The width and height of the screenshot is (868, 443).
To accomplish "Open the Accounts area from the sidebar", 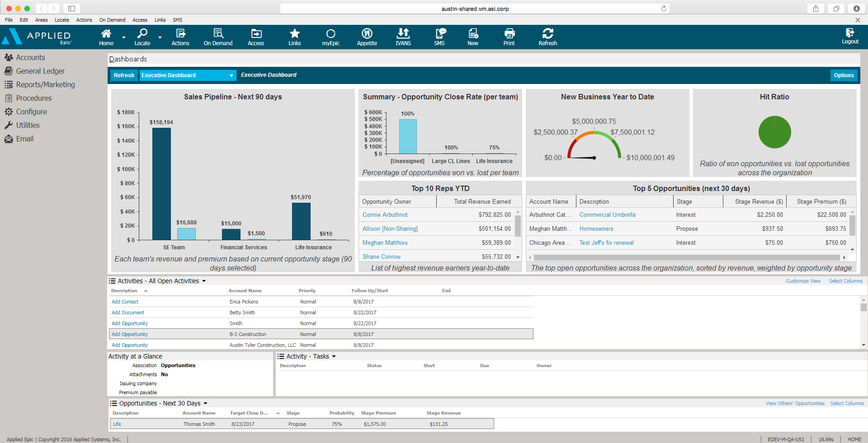I will pos(30,57).
